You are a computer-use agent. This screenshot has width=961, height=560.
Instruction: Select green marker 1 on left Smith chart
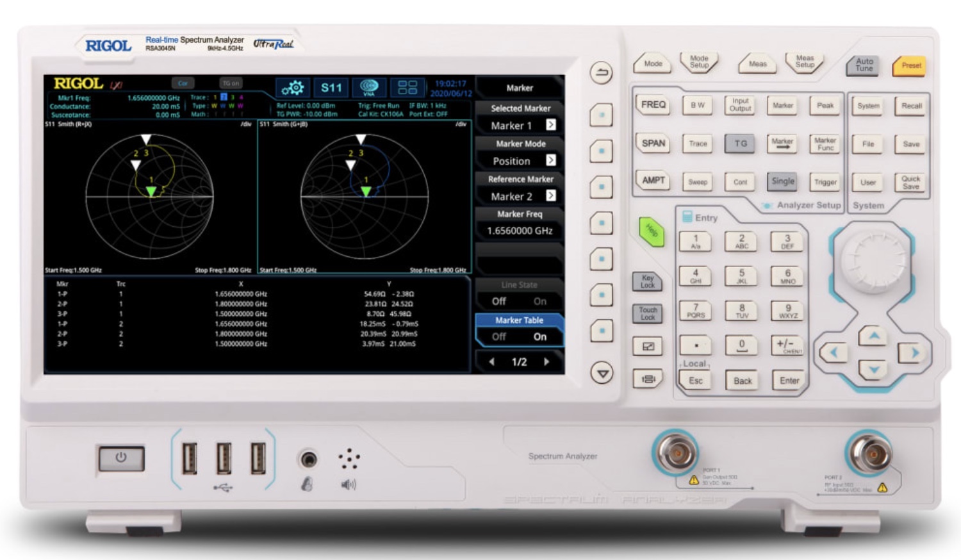(151, 191)
